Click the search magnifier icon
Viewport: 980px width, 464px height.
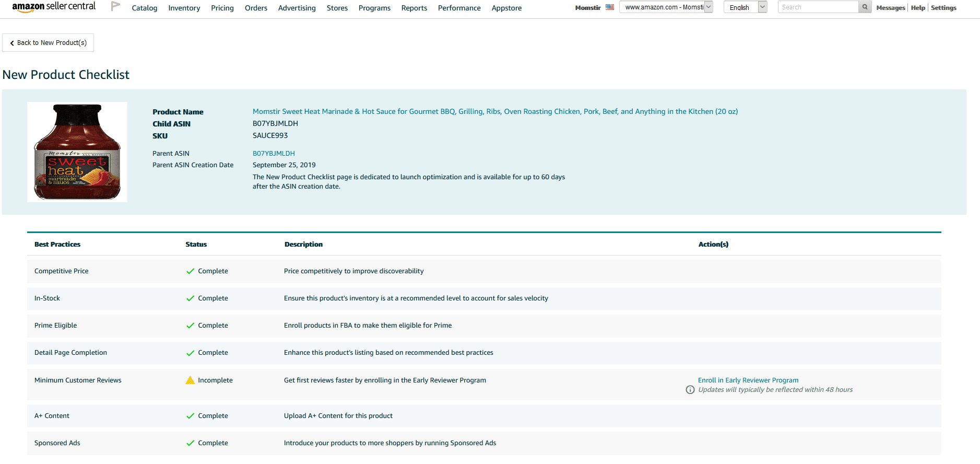click(x=865, y=7)
